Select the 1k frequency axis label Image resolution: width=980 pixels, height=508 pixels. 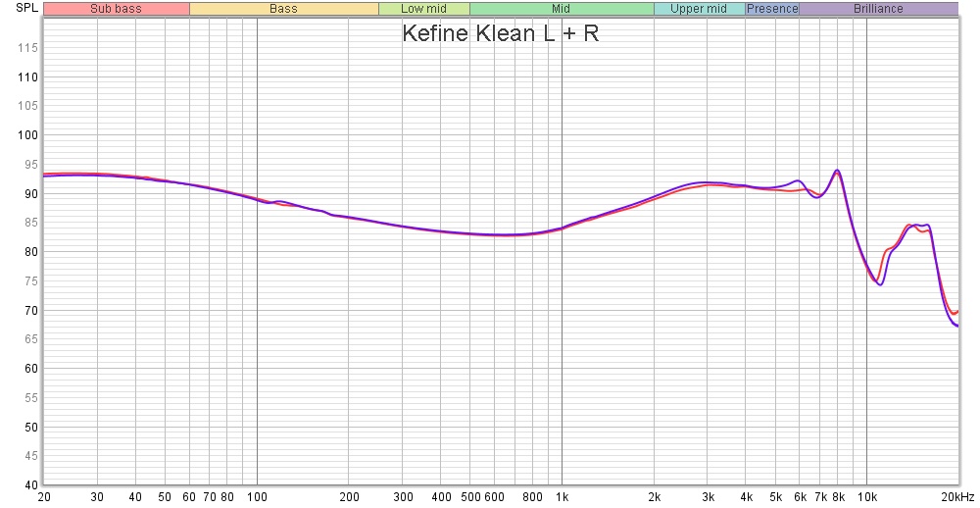point(562,496)
